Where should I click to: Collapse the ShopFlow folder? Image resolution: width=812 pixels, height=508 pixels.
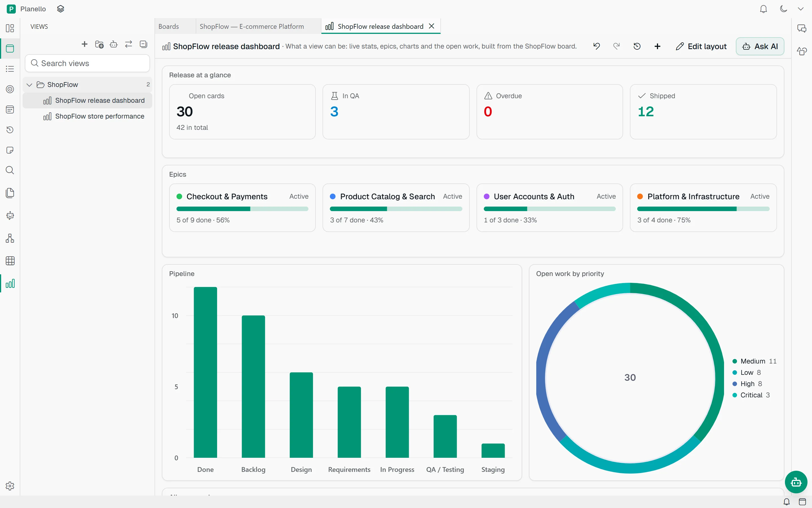30,85
